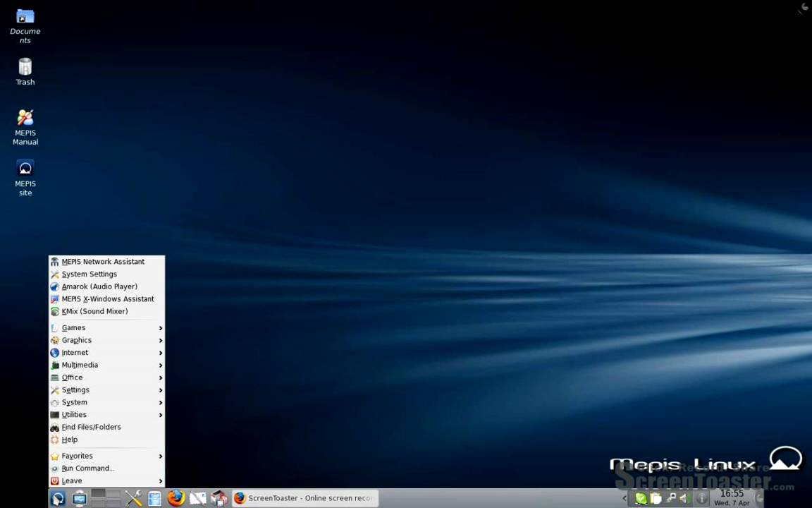Image resolution: width=812 pixels, height=508 pixels.
Task: Expand the Office submenu
Action: (106, 378)
